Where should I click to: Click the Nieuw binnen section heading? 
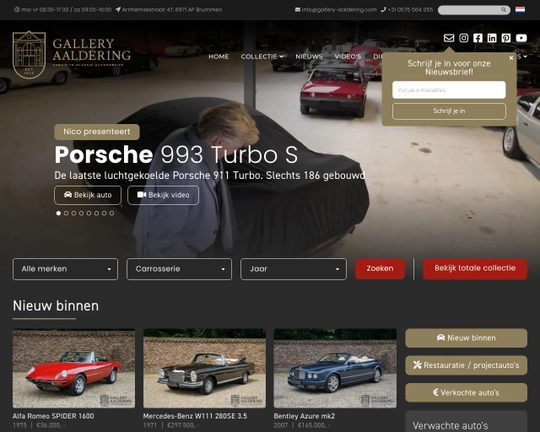tap(56, 306)
